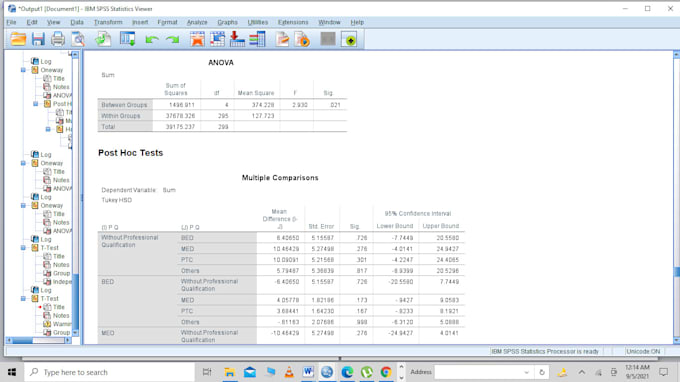Viewport: 680px width, 382px height.
Task: Open the View menu
Action: (x=53, y=22)
